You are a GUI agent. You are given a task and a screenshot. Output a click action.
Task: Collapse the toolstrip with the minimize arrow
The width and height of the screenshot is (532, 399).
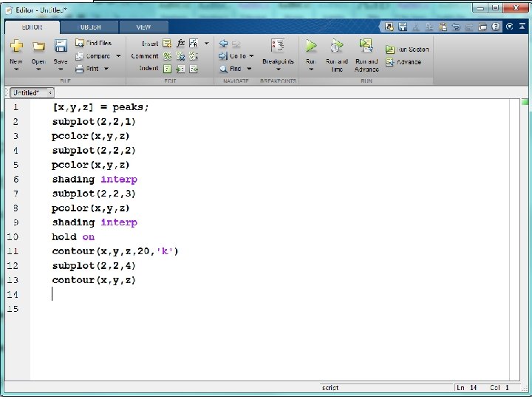coord(522,27)
